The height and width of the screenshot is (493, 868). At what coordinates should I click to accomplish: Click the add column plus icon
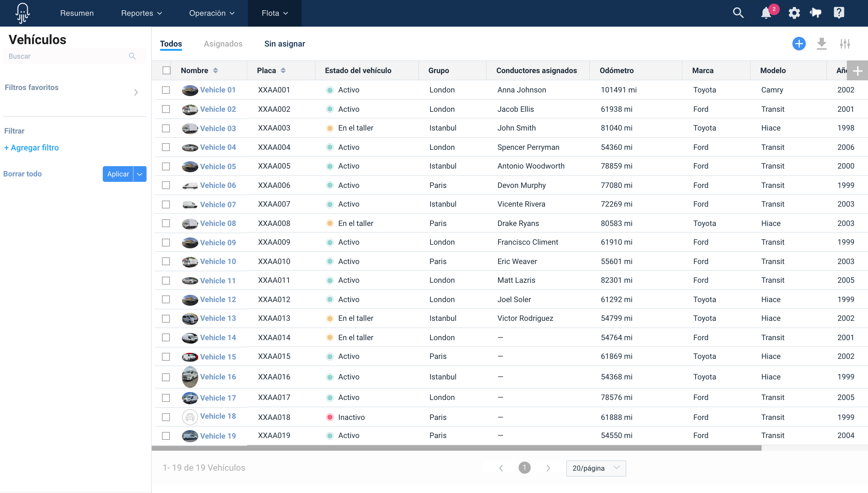click(858, 70)
